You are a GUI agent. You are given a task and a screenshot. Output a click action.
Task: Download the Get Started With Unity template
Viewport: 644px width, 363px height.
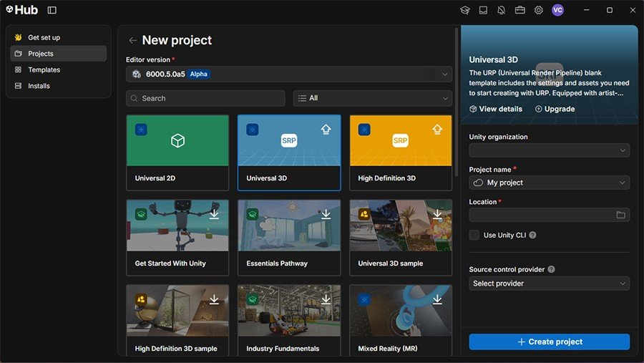tap(214, 214)
